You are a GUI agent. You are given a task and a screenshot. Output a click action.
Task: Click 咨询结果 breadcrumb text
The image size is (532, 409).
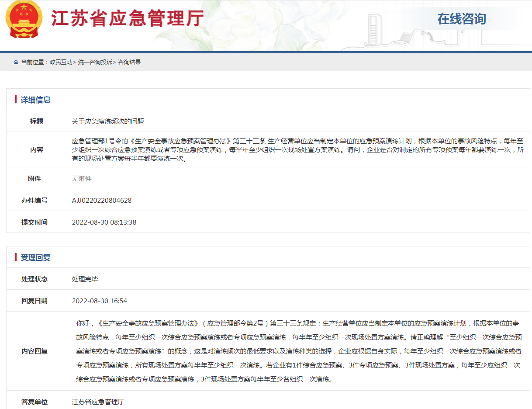[x=129, y=62]
